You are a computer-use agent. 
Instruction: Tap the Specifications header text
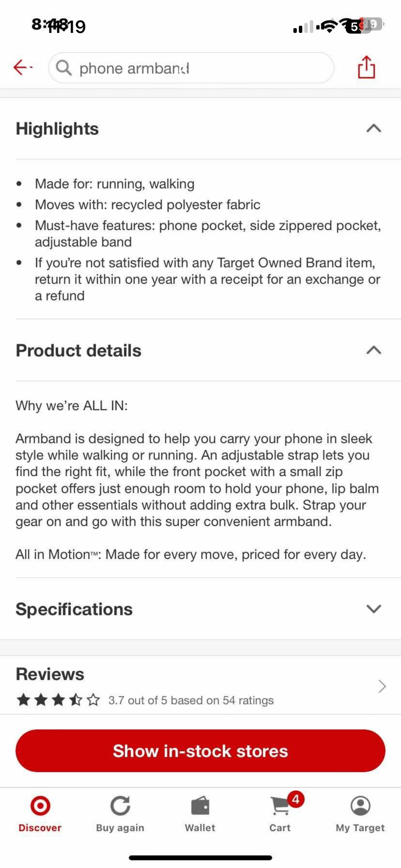pyautogui.click(x=74, y=609)
